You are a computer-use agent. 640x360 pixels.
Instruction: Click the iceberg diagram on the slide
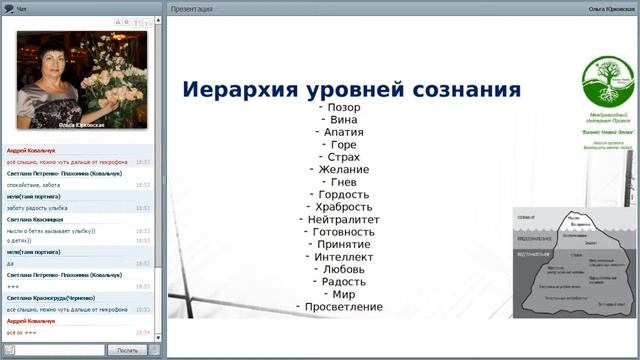click(574, 262)
